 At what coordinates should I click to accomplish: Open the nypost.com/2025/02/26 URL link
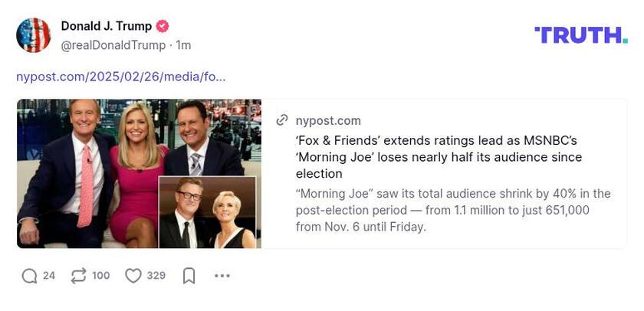pos(120,77)
